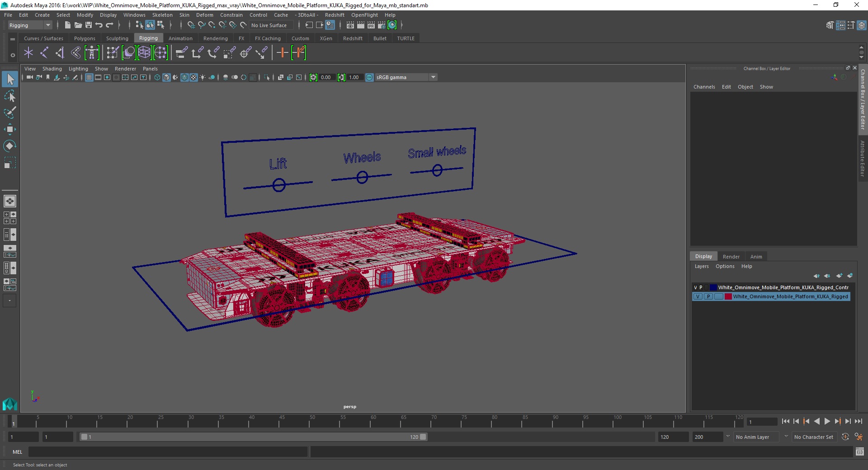
Task: Click the IPR render icon
Action: coord(371,25)
